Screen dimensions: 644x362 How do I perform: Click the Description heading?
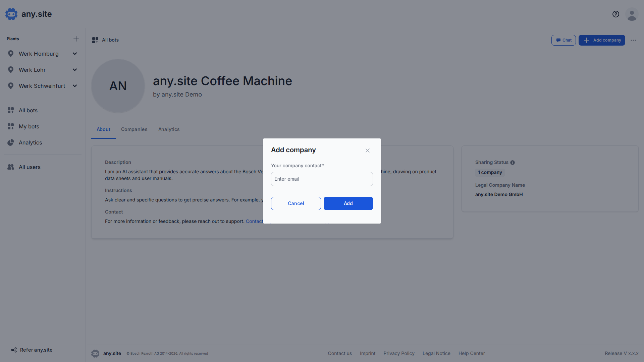[x=118, y=162]
